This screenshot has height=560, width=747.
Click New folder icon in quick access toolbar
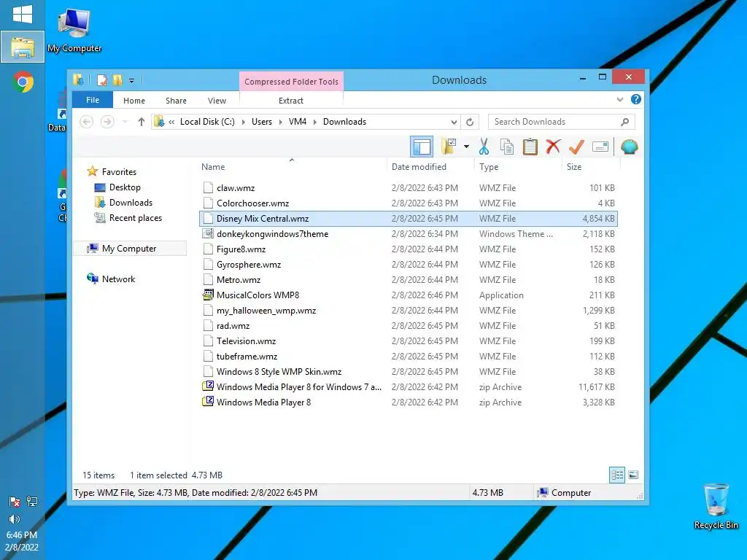pyautogui.click(x=117, y=80)
